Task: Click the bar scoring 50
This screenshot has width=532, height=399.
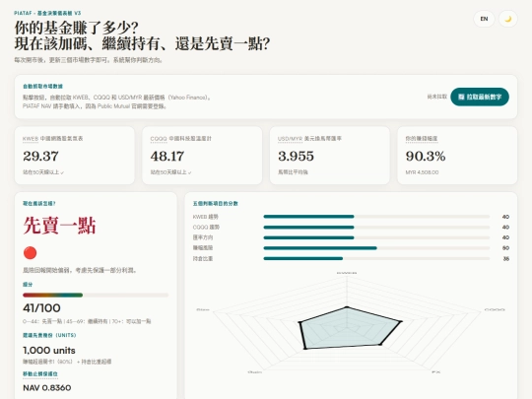Action: [376, 248]
